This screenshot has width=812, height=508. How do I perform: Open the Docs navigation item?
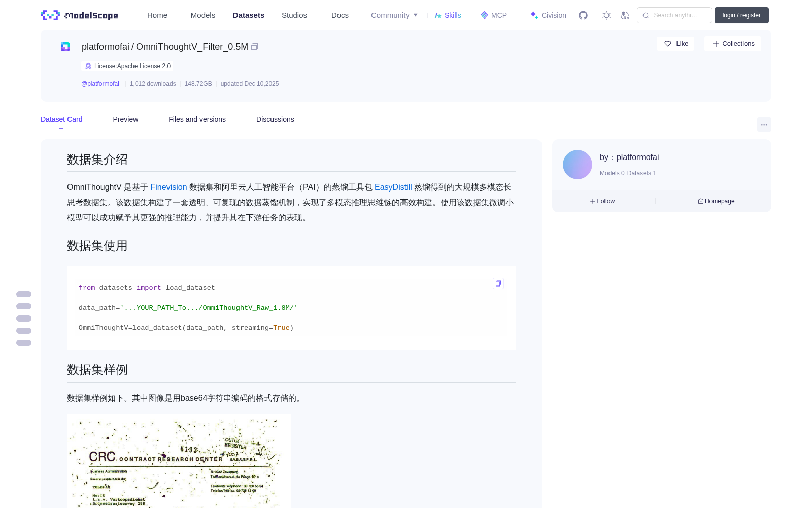tap(340, 15)
